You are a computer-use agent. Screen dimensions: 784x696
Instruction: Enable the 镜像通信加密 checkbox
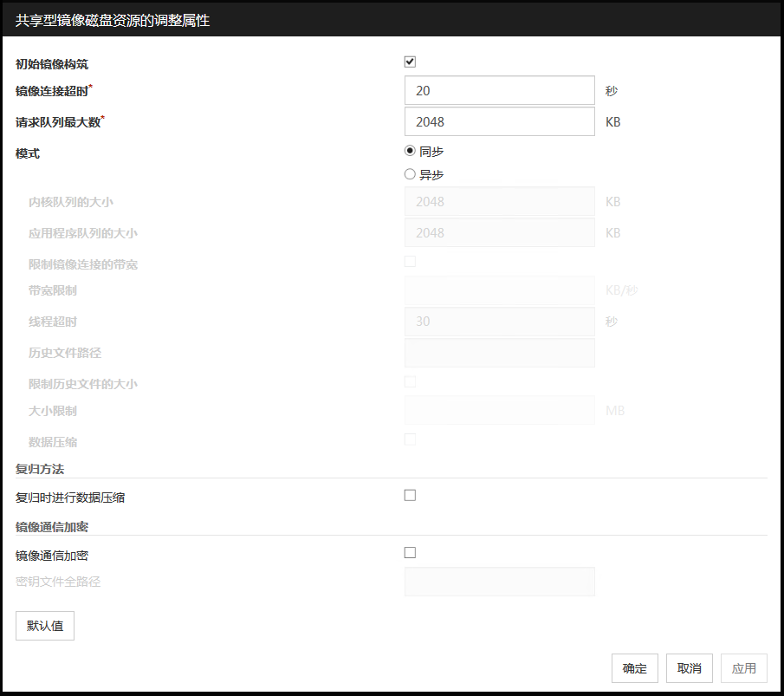(x=410, y=553)
